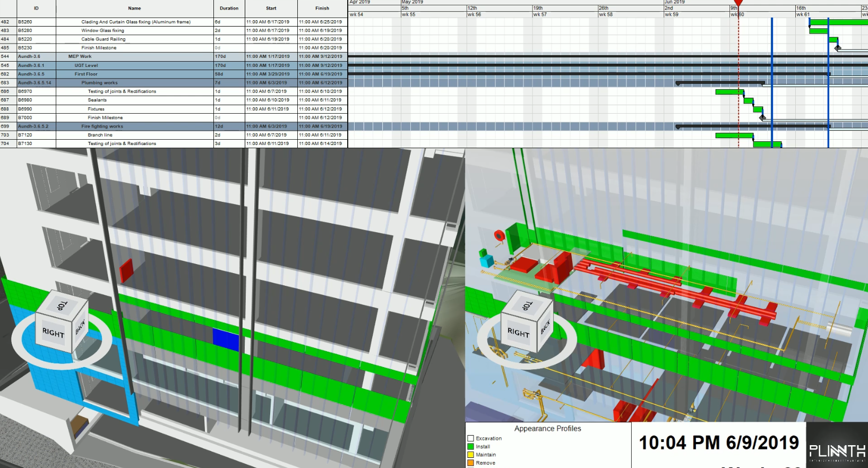
Task: Click the Name column header
Action: point(134,8)
